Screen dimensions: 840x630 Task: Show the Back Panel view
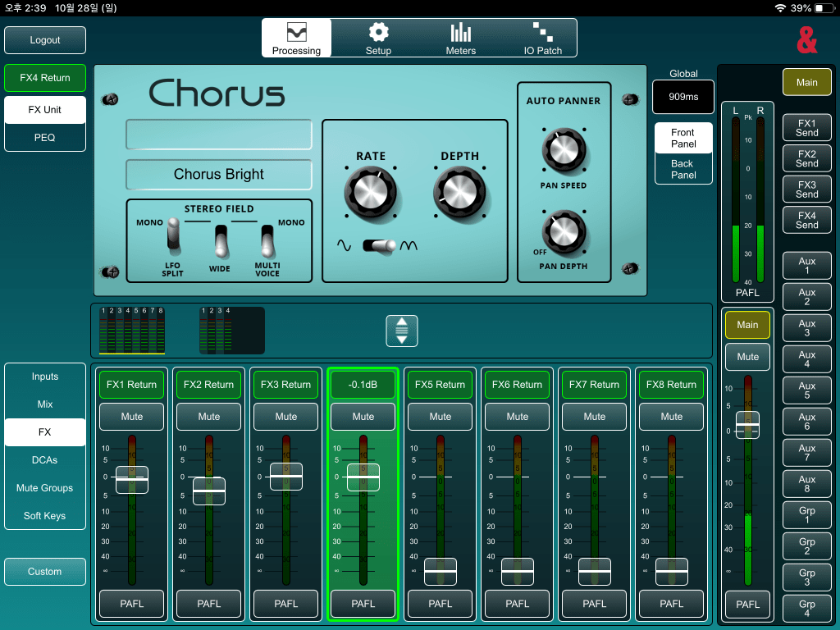pos(682,169)
